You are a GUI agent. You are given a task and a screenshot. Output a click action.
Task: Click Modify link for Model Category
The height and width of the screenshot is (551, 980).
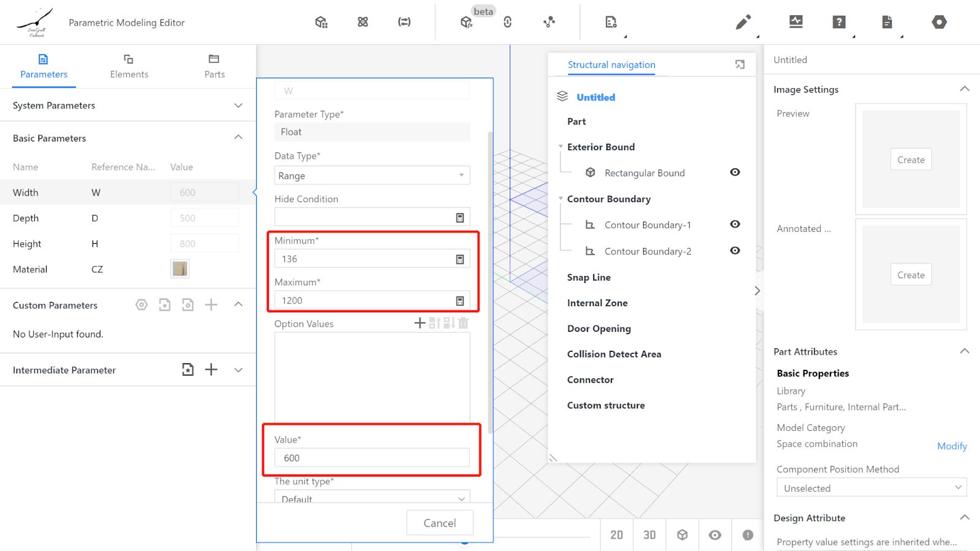952,446
